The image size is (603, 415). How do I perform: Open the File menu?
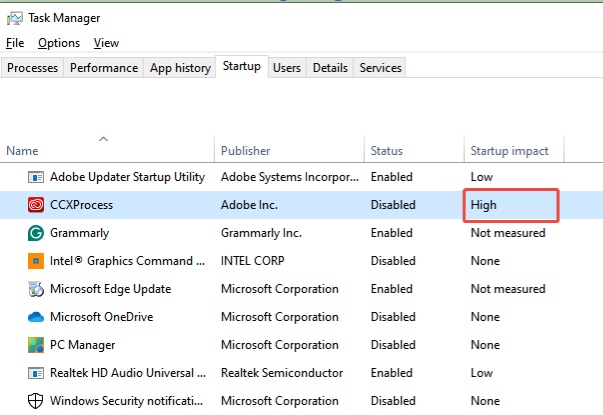click(x=14, y=43)
